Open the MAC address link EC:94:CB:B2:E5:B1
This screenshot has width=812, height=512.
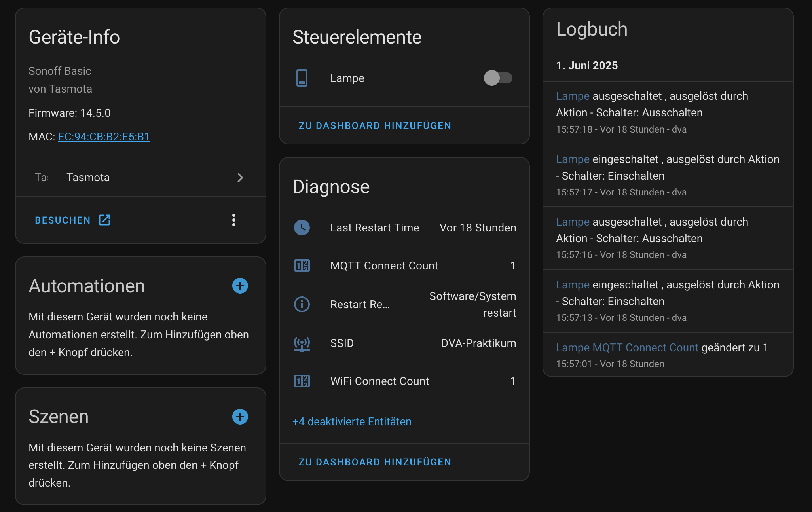pos(104,137)
